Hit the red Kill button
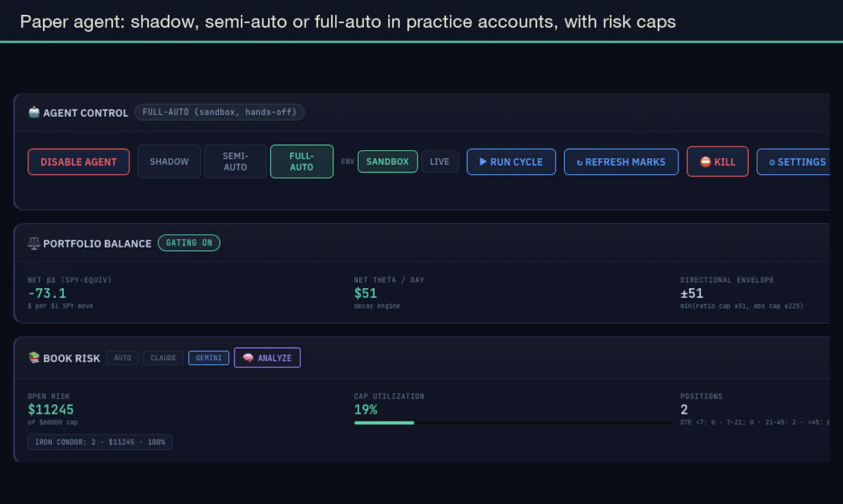The width and height of the screenshot is (843, 504). pos(718,162)
